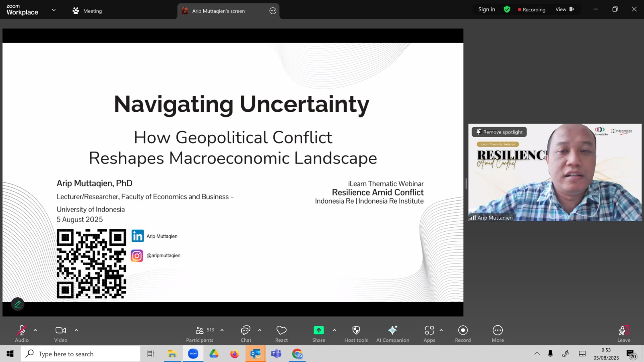This screenshot has height=362, width=644.
Task: Switch to the Meeting tab
Action: [x=87, y=11]
